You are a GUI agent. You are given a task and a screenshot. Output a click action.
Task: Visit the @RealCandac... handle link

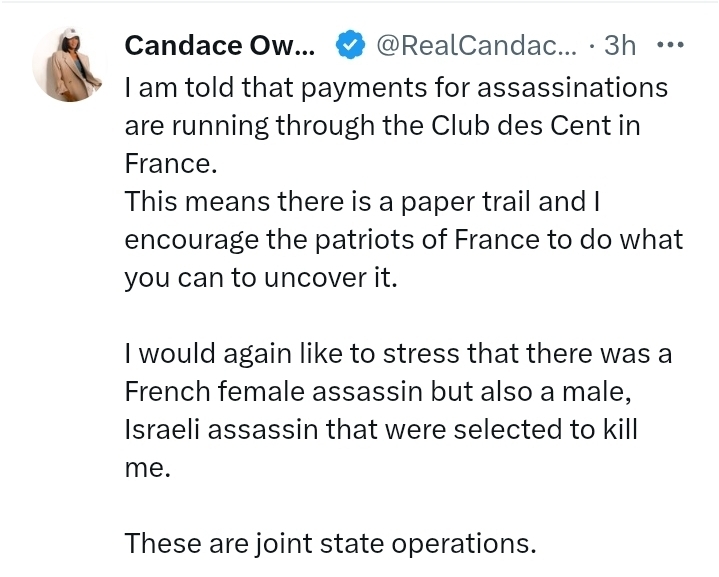point(475,45)
